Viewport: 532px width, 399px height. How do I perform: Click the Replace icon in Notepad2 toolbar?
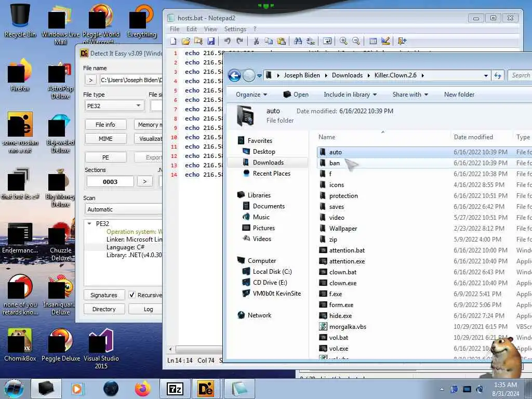pyautogui.click(x=311, y=41)
